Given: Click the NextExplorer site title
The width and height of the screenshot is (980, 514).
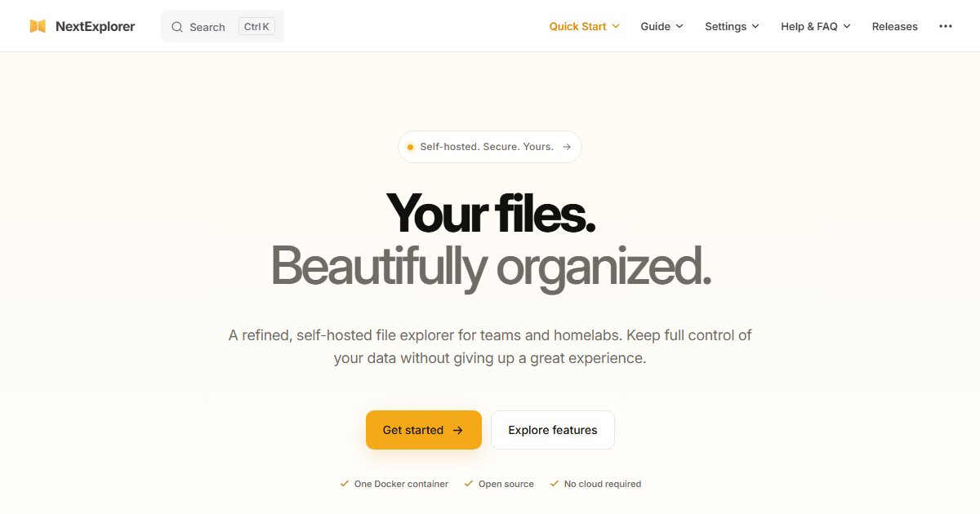Looking at the screenshot, I should coord(96,26).
